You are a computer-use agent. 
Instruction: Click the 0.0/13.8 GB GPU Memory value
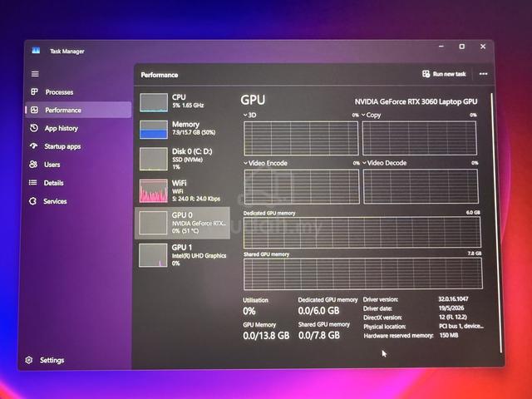(x=266, y=336)
